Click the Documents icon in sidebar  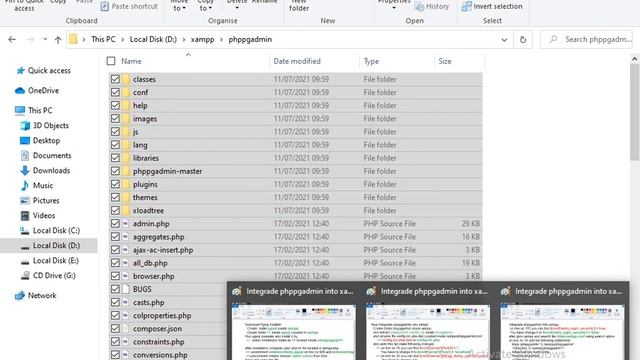[25, 156]
